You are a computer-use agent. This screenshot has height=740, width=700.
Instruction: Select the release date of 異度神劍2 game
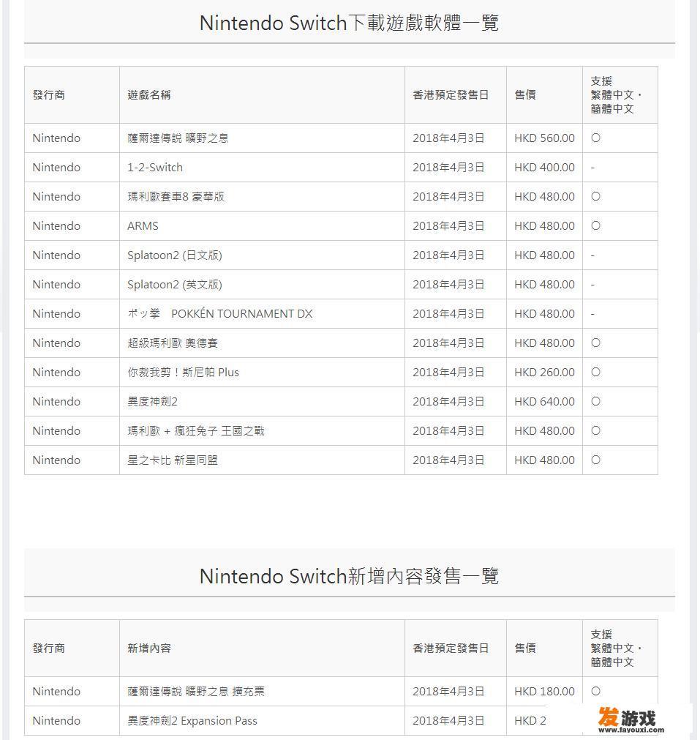coord(448,401)
